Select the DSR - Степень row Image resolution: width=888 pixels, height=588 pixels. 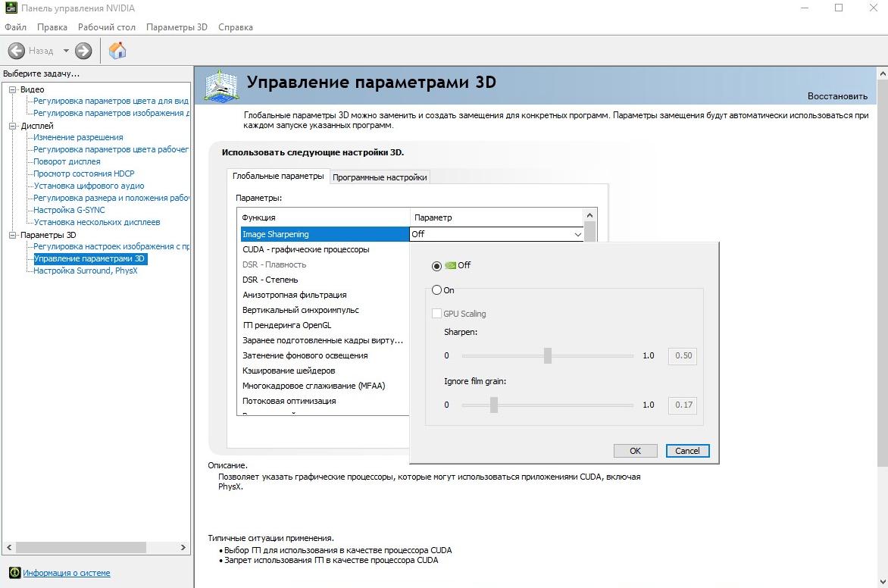(x=325, y=280)
